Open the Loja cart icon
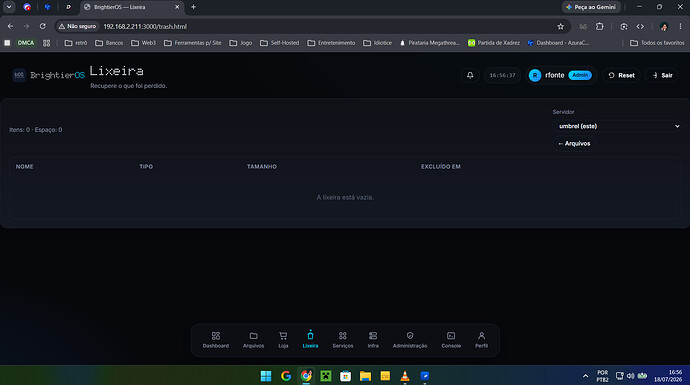This screenshot has height=385, width=690. click(283, 340)
